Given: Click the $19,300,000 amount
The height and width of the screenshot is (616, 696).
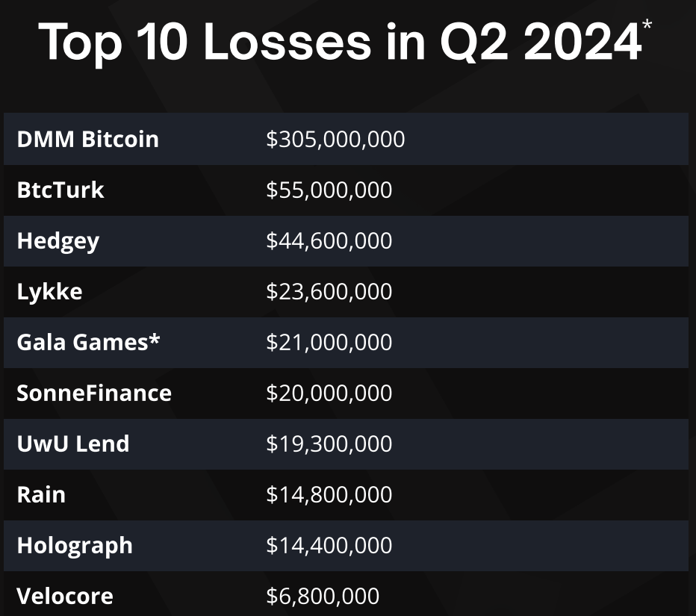Looking at the screenshot, I should point(329,444).
